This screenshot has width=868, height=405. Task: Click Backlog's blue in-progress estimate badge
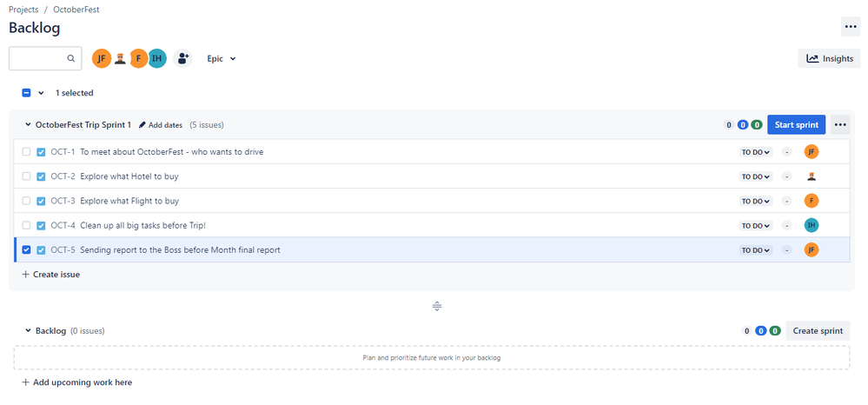click(x=761, y=331)
